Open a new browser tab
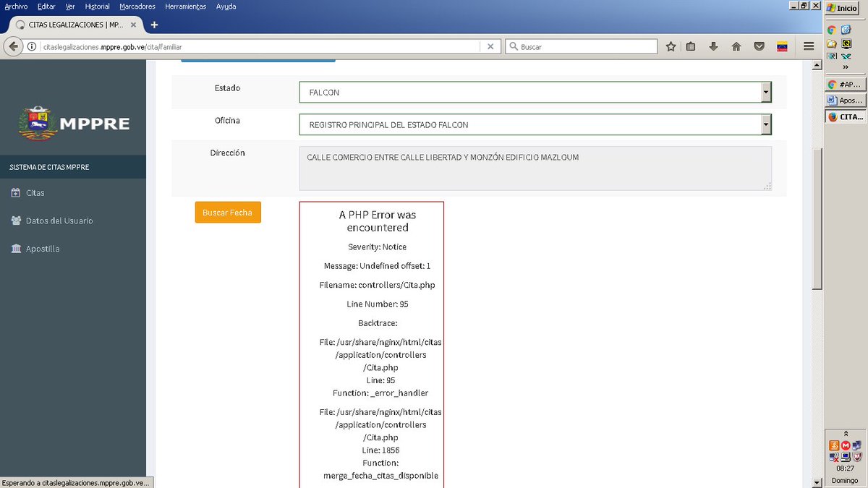The image size is (868, 488). tap(154, 25)
